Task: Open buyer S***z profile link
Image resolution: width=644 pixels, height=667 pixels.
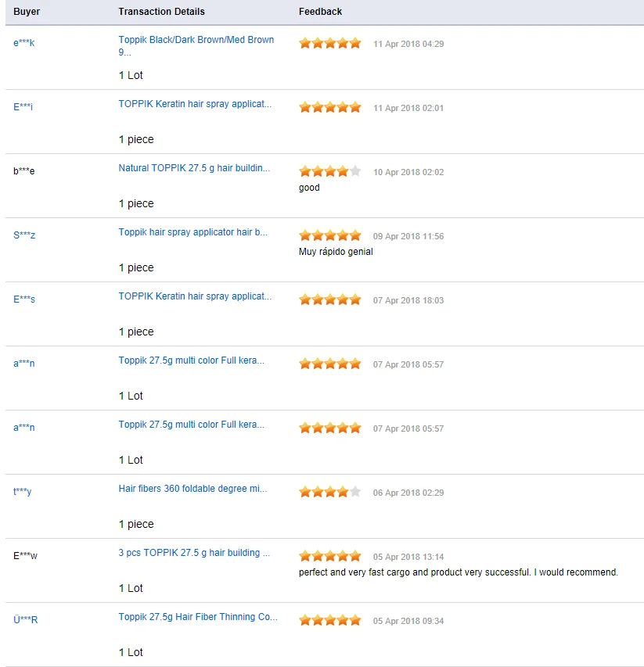Action: pos(24,235)
